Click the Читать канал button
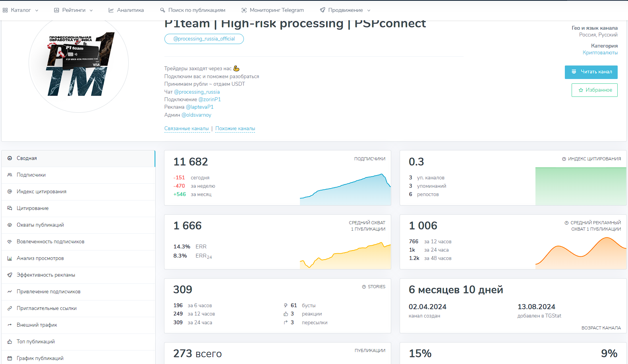 point(591,72)
